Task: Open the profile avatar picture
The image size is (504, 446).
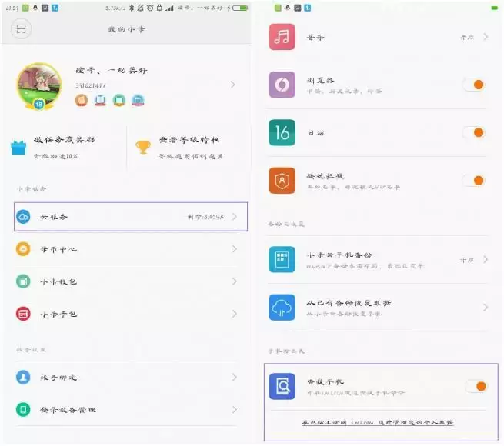Action: coord(39,85)
